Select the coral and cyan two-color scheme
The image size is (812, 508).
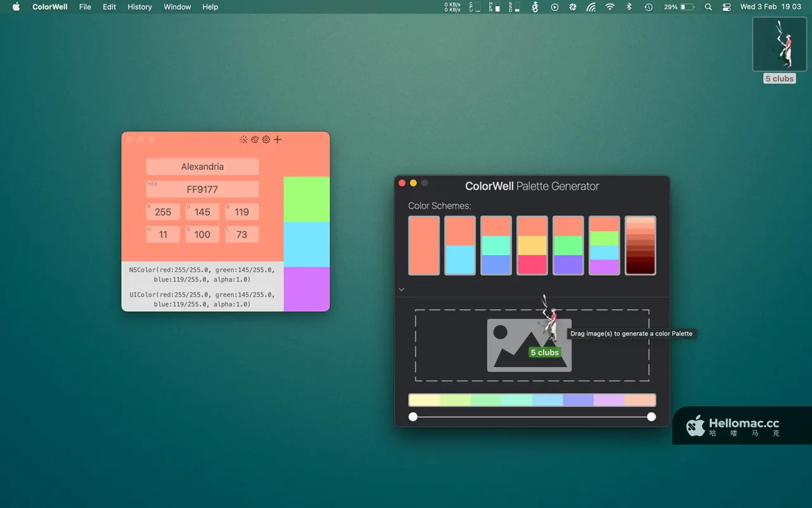(x=460, y=246)
